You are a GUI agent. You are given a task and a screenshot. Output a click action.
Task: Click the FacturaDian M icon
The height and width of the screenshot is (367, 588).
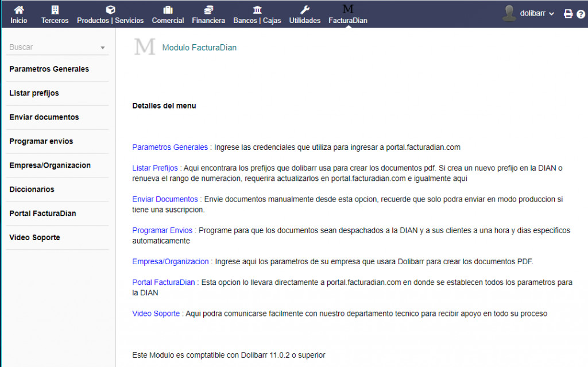pos(347,9)
